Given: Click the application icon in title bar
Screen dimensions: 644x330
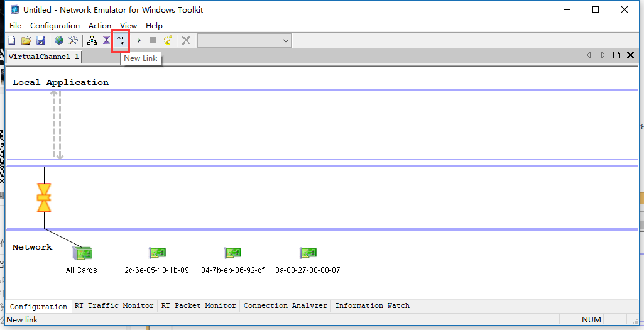Looking at the screenshot, I should [x=15, y=9].
